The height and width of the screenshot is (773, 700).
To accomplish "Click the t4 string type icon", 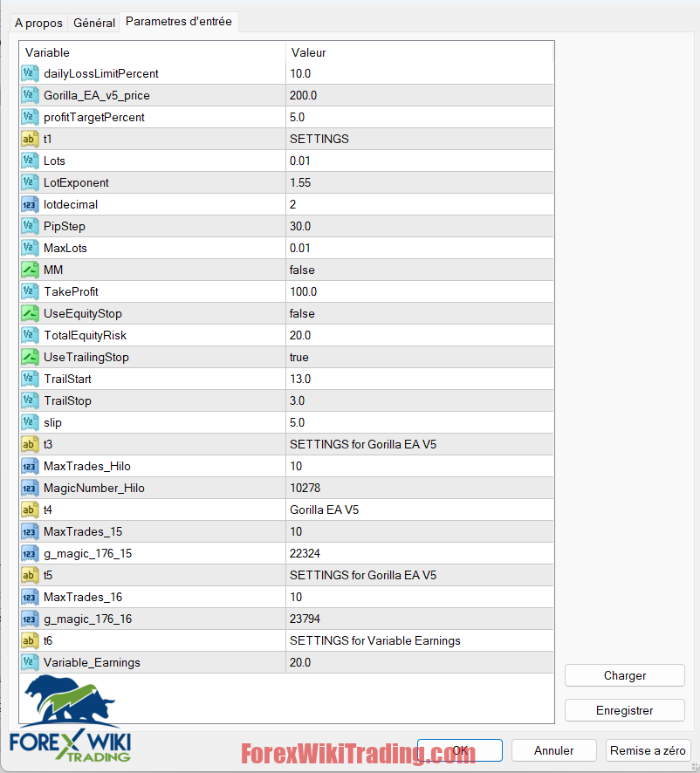I will tap(30, 510).
